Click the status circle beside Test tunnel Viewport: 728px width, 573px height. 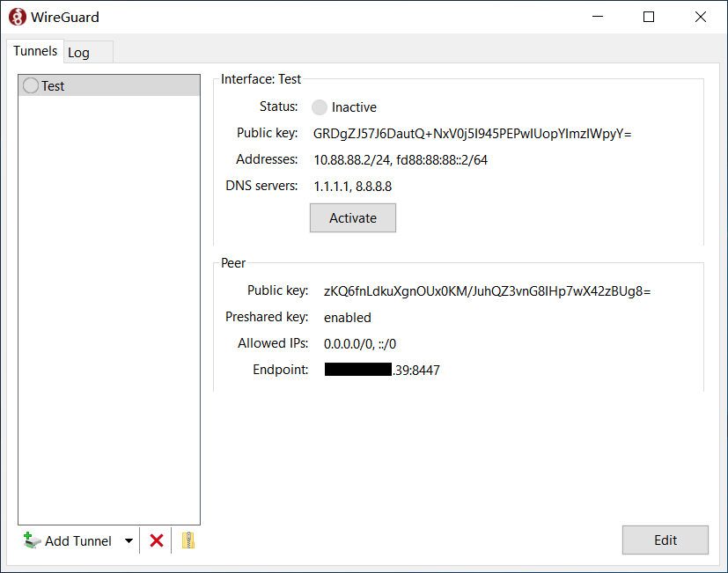pos(31,86)
